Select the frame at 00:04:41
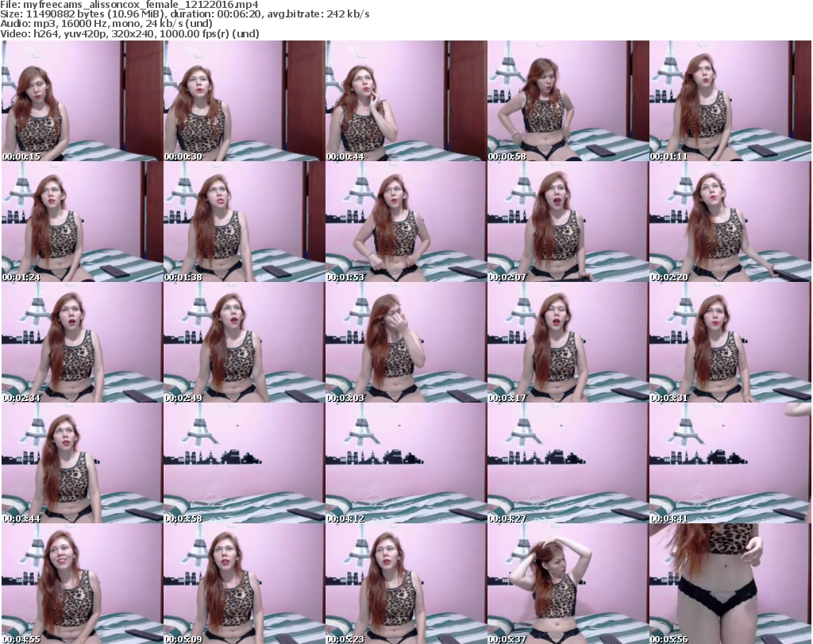The height and width of the screenshot is (644, 813). [730, 463]
